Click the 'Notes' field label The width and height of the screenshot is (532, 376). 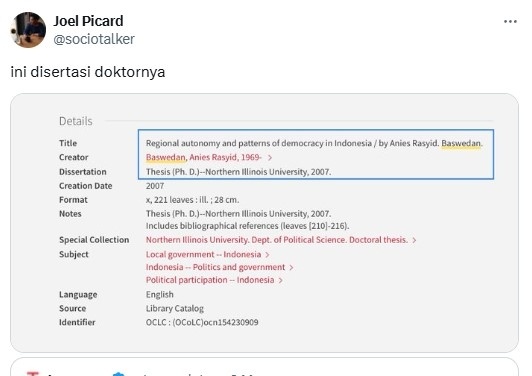coord(70,214)
